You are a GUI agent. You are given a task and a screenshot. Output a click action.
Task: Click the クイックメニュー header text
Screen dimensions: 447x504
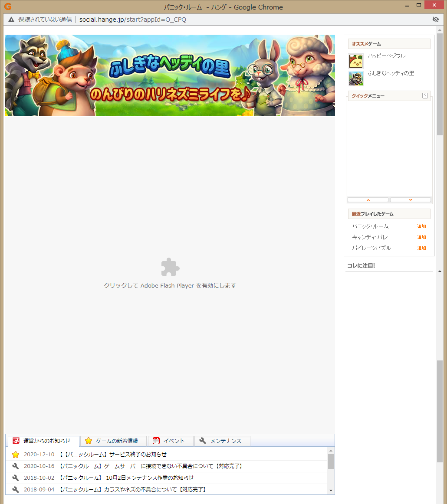(368, 96)
